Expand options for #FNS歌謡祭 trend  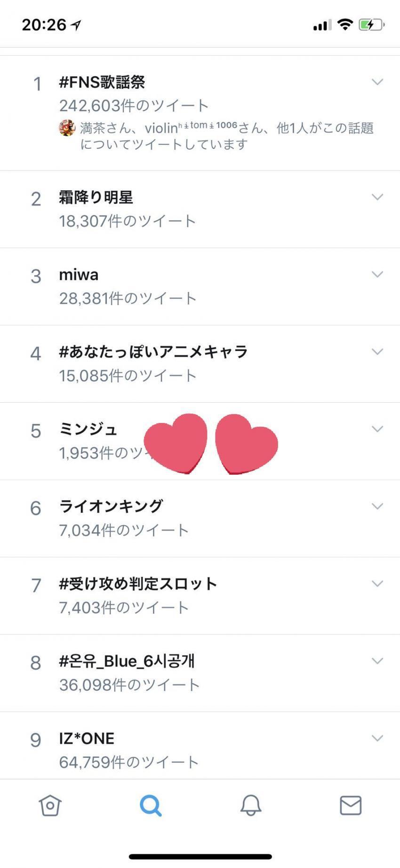377,82
